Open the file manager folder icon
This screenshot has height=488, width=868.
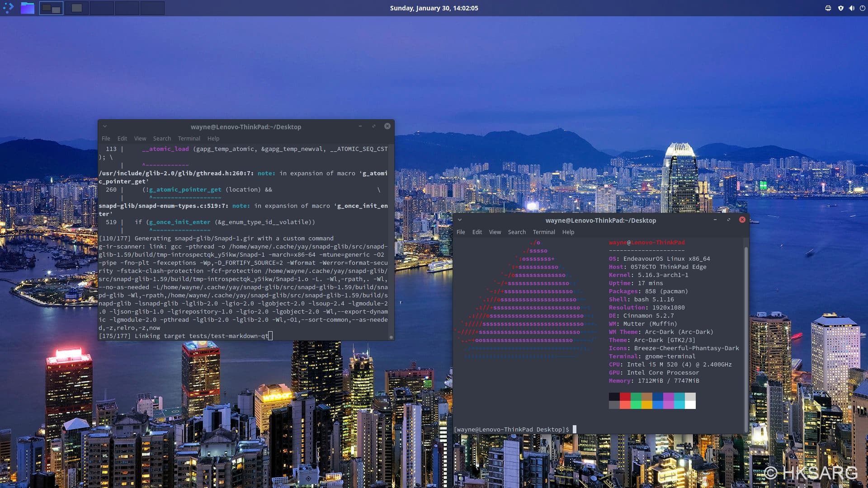pos(27,8)
